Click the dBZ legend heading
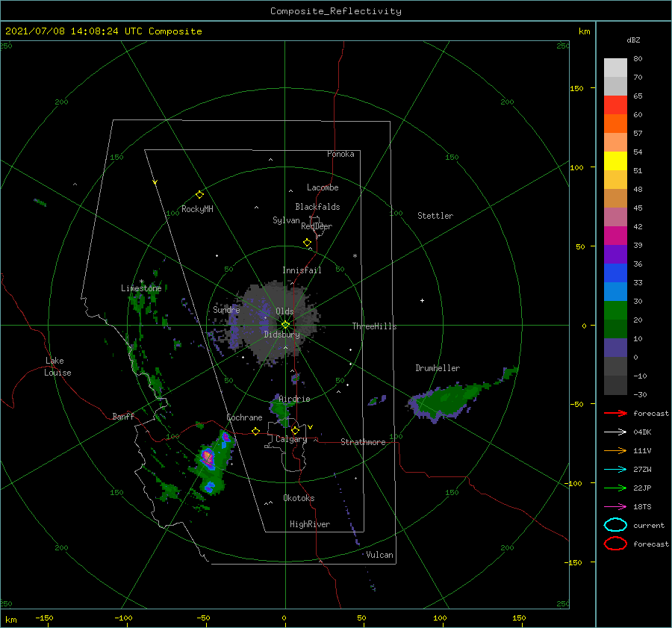The height and width of the screenshot is (628, 672). point(633,40)
